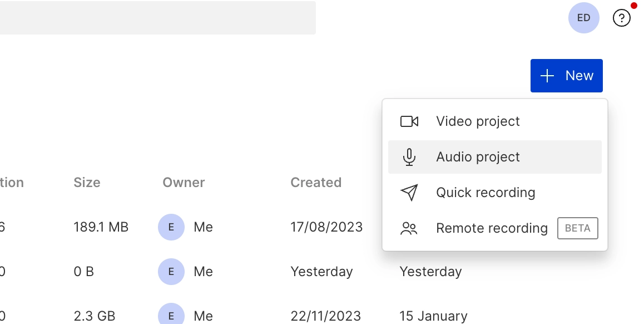644x324 pixels.
Task: Open the help question mark icon
Action: pyautogui.click(x=621, y=17)
